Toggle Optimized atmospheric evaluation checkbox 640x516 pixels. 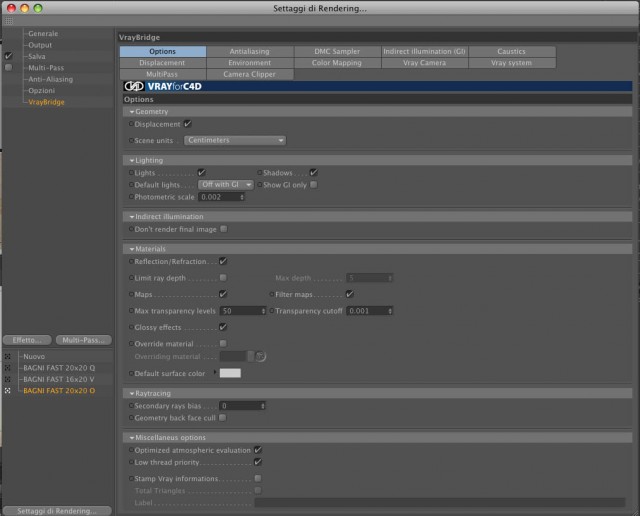coord(258,450)
